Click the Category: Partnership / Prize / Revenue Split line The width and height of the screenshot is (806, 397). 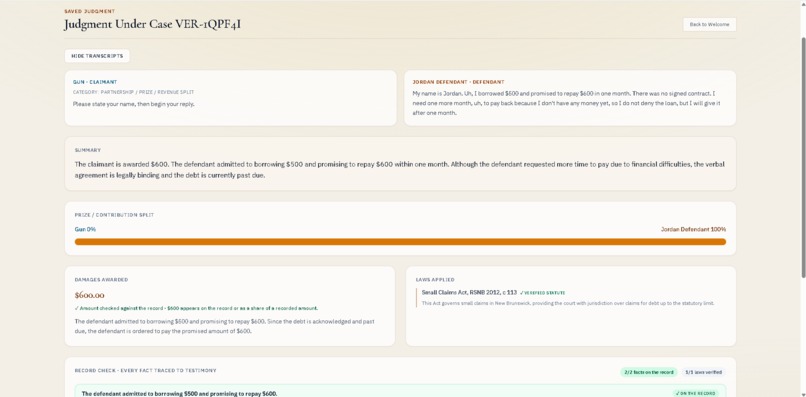click(x=133, y=92)
